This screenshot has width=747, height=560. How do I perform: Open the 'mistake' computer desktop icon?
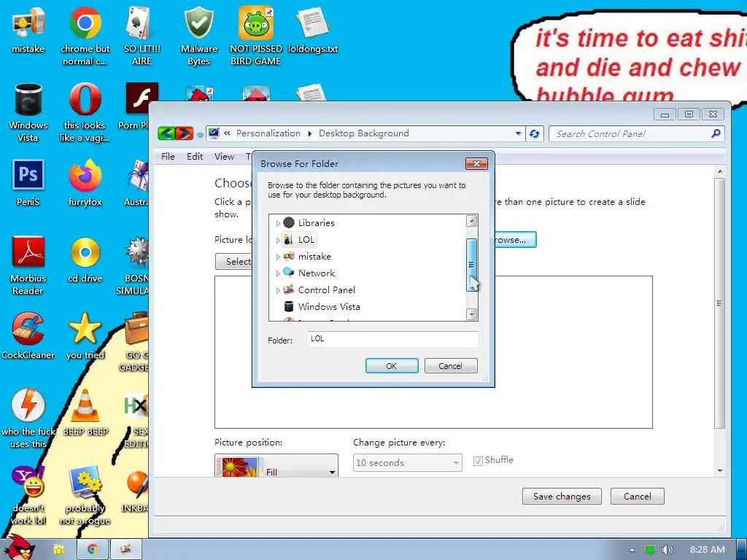coord(28,29)
